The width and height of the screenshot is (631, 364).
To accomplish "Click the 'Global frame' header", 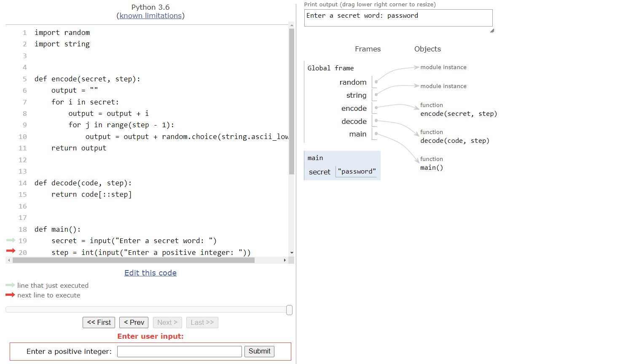I will coord(330,68).
